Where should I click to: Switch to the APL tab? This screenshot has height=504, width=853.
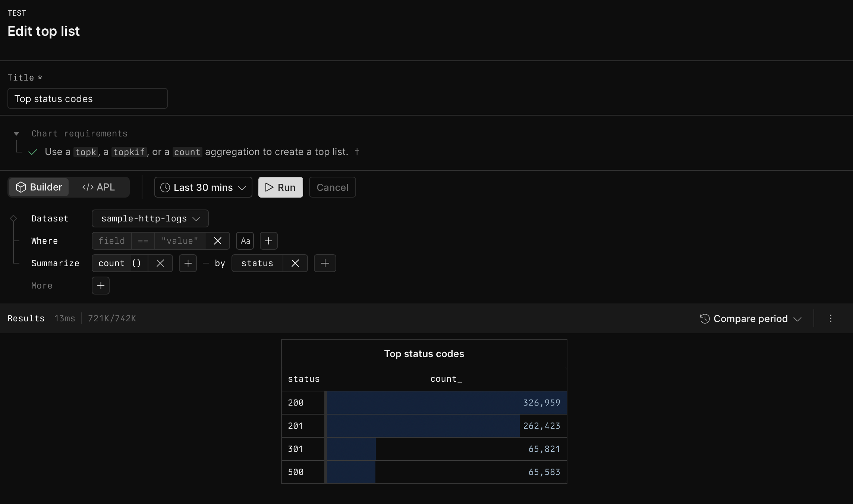click(98, 187)
